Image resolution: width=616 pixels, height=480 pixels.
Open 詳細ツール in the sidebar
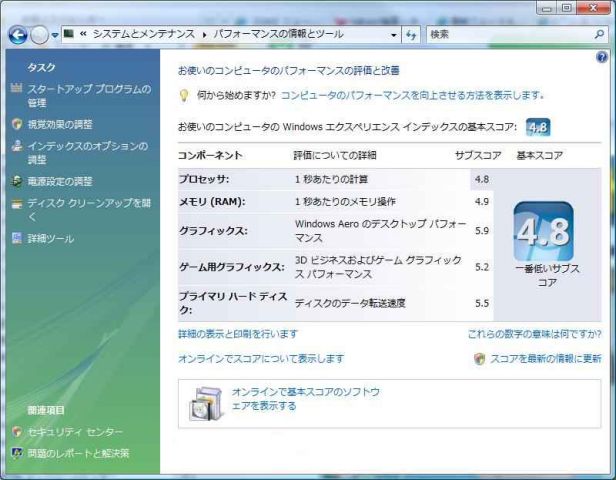[50, 238]
